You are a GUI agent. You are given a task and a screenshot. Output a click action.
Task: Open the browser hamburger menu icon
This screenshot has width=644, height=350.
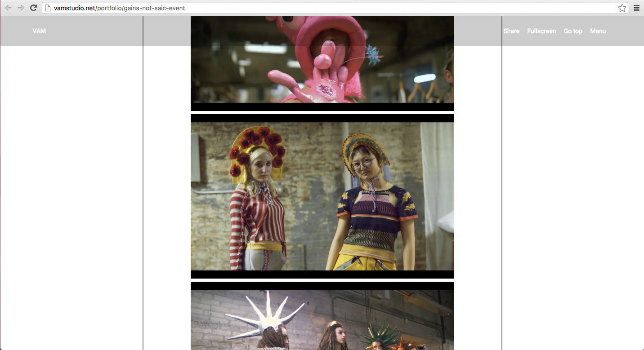(636, 8)
